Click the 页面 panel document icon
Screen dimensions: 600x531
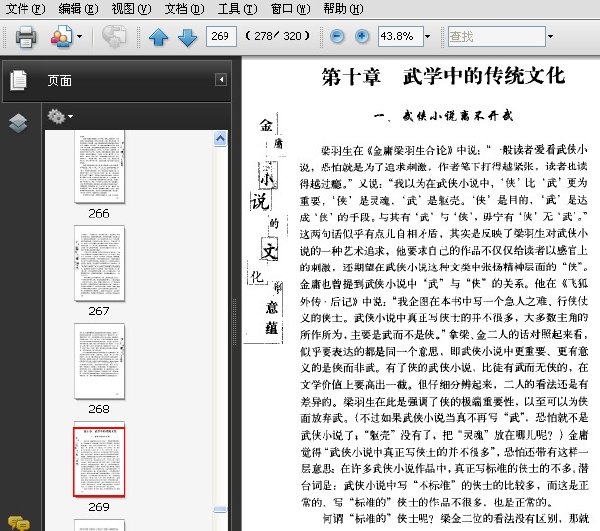(18, 80)
